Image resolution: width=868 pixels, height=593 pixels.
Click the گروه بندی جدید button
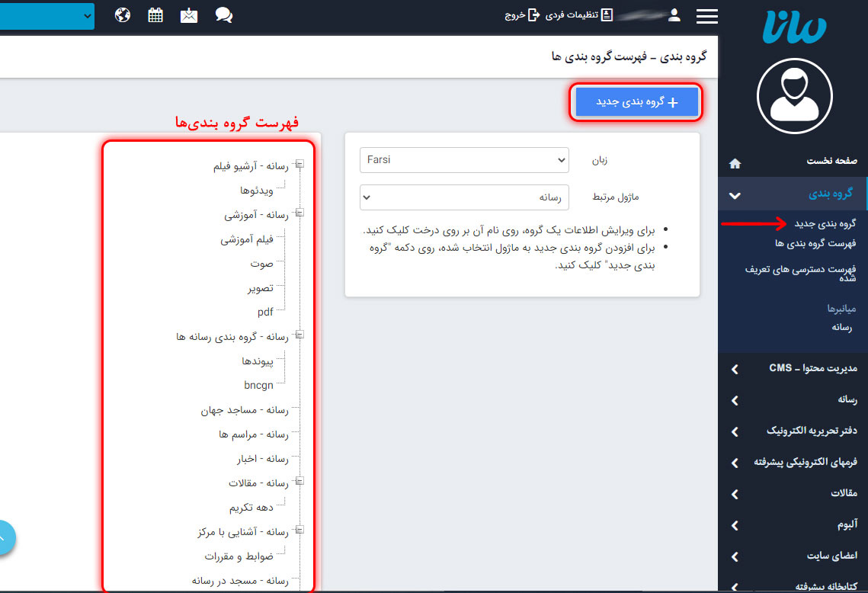tap(636, 101)
